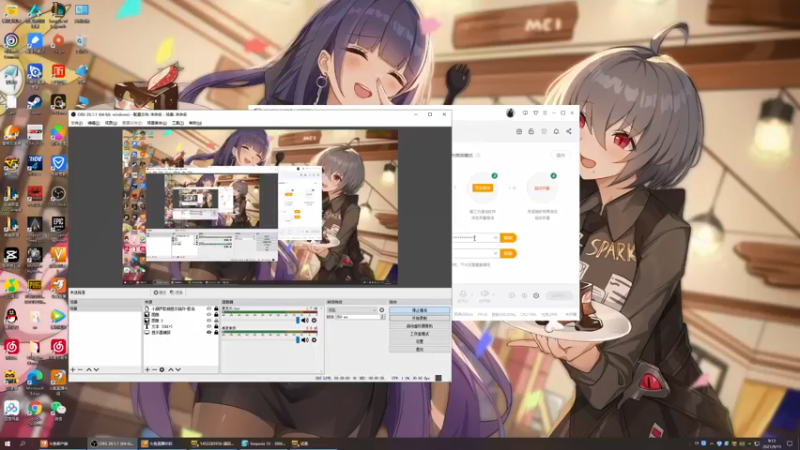
Task: Adjust the first mixer channel volume slider
Action: [x=298, y=320]
